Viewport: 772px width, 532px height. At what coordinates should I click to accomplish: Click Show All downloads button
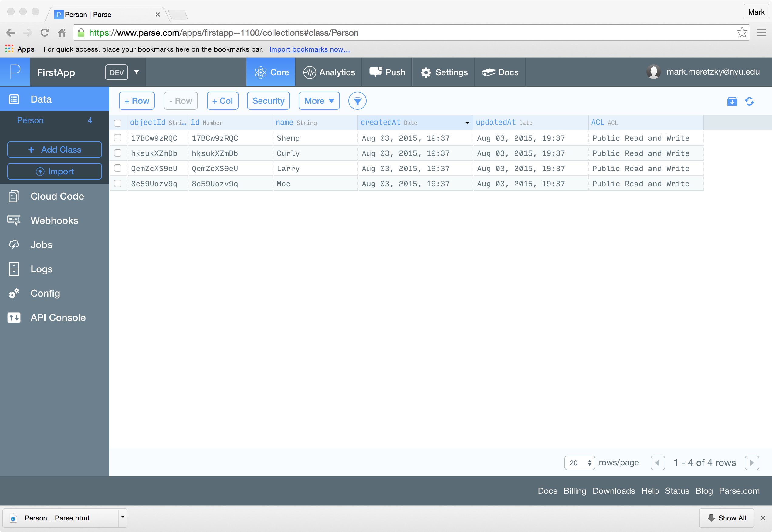pos(726,518)
